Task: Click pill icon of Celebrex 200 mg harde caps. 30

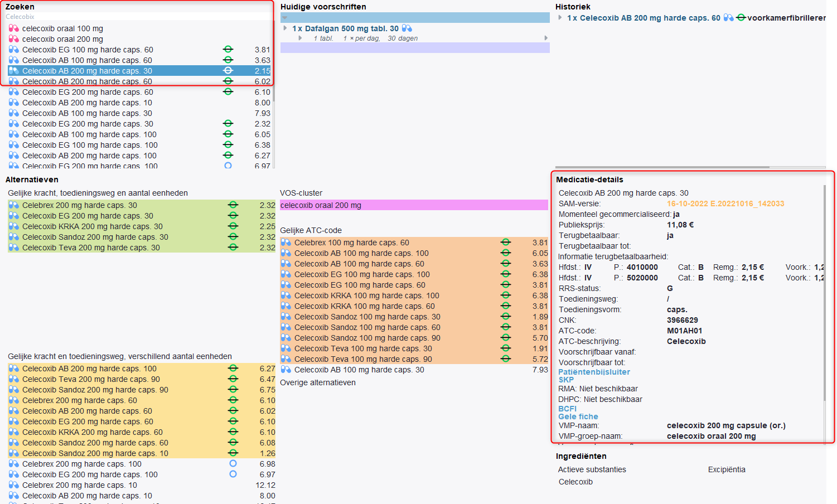Action: click(14, 205)
